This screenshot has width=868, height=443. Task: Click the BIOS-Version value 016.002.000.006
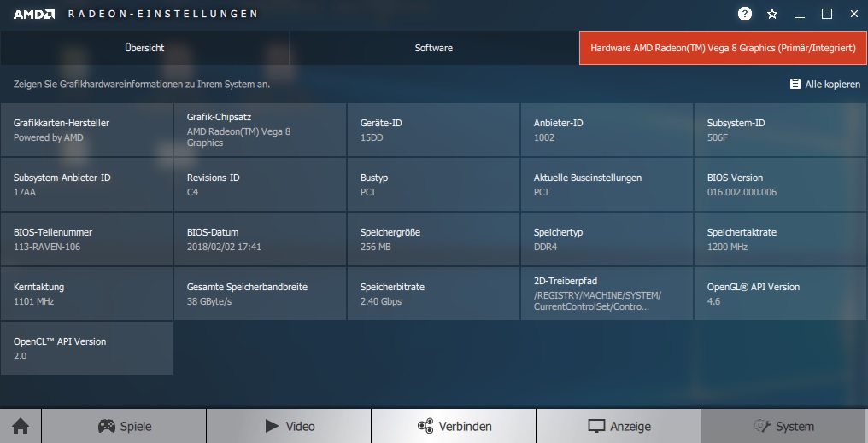pos(742,192)
